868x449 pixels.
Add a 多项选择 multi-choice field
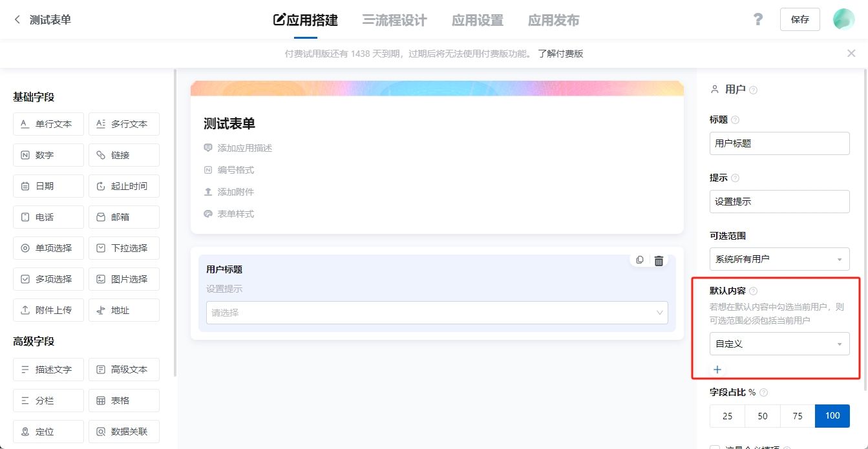(x=48, y=278)
